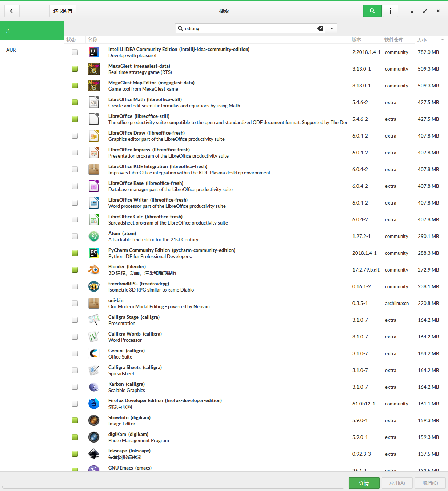Click the LibreOffice Impress icon
The width and height of the screenshot is (448, 491).
coord(94,153)
